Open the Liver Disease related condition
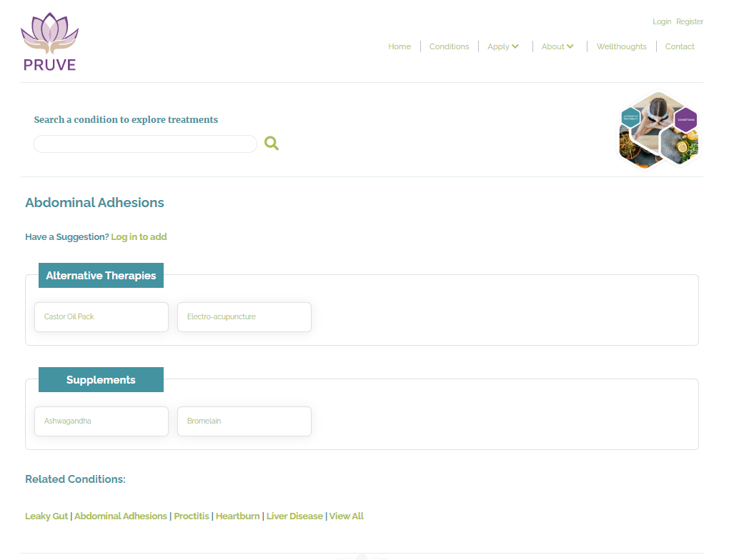 tap(294, 516)
